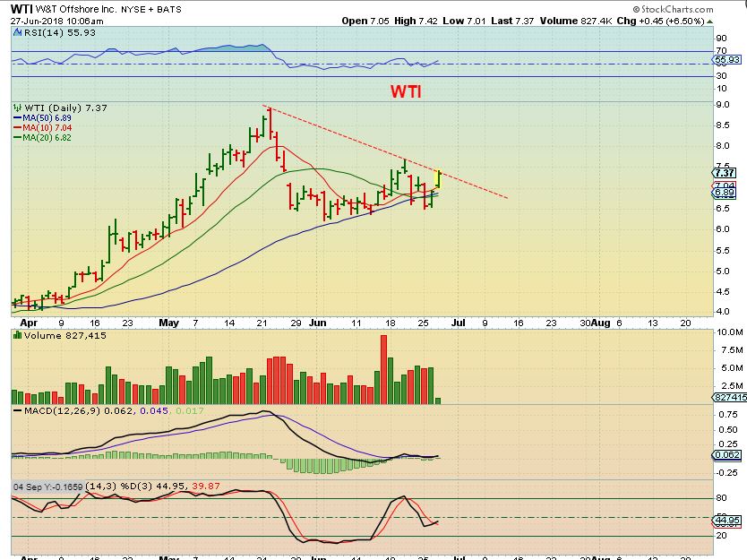Click the 27-Jun-2018 10:06am timestamp
This screenshot has width=747, height=560.
(56, 22)
